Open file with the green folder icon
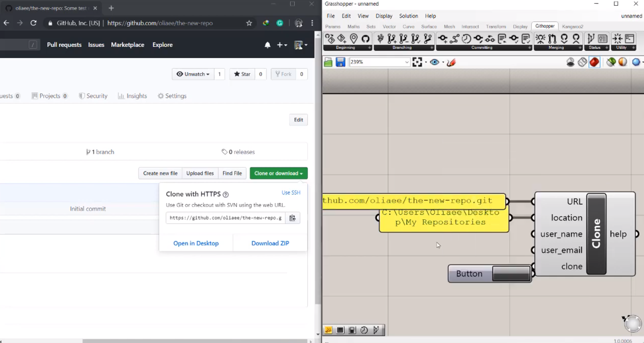 coord(328,62)
